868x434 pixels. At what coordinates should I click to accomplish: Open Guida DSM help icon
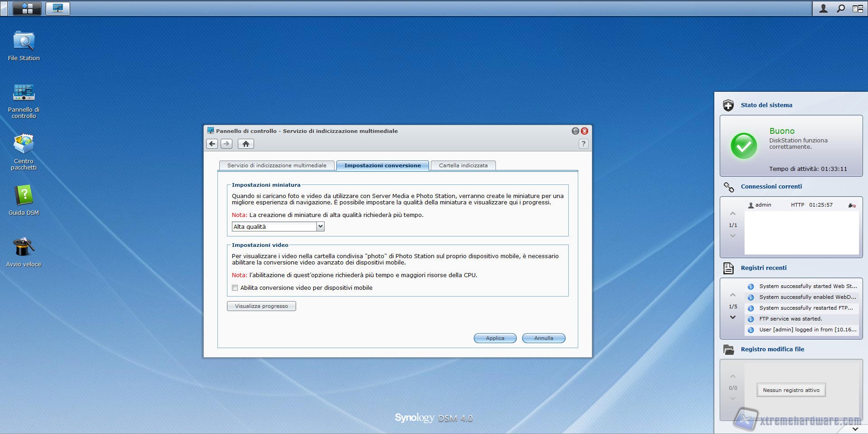tap(24, 196)
